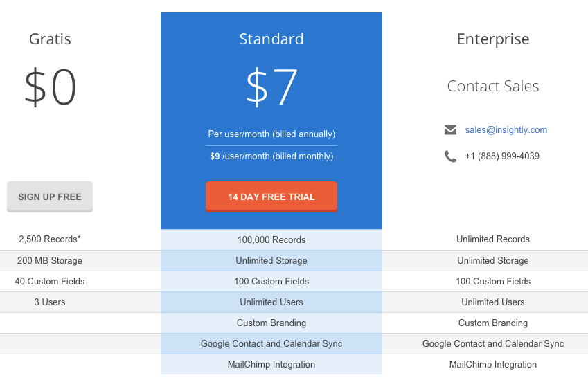Select the Gratis plan heading
Screen dimensions: 588x380
pos(50,39)
